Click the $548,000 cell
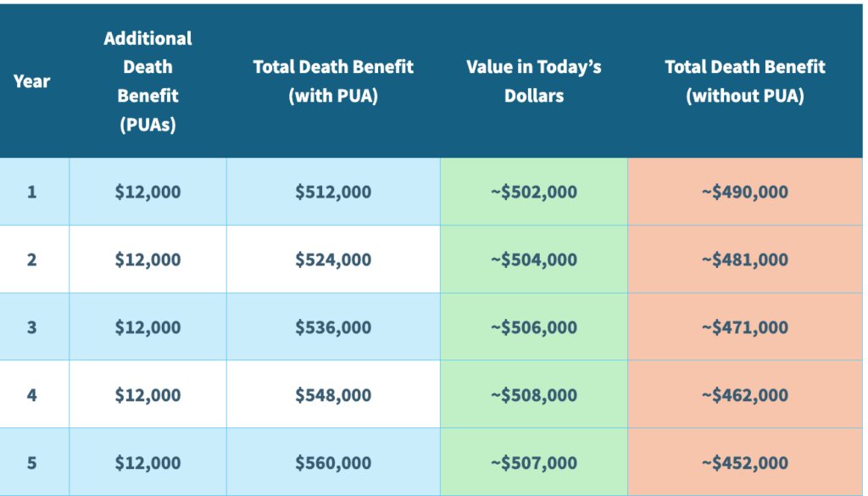 (333, 395)
